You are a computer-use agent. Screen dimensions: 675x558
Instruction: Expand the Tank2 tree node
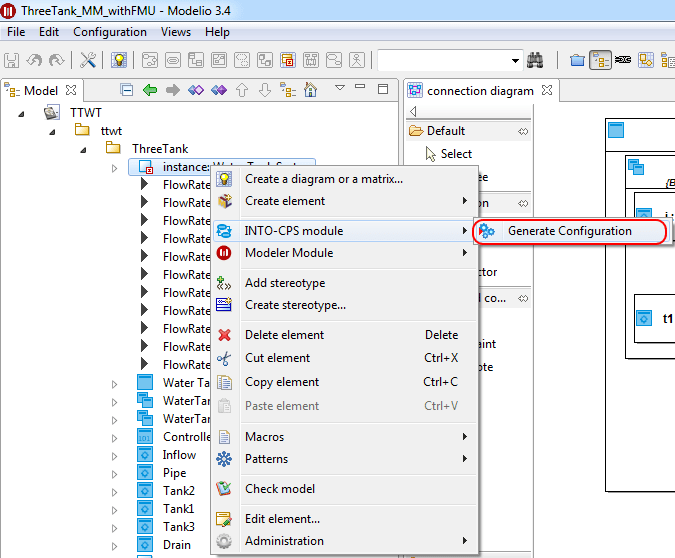click(114, 492)
